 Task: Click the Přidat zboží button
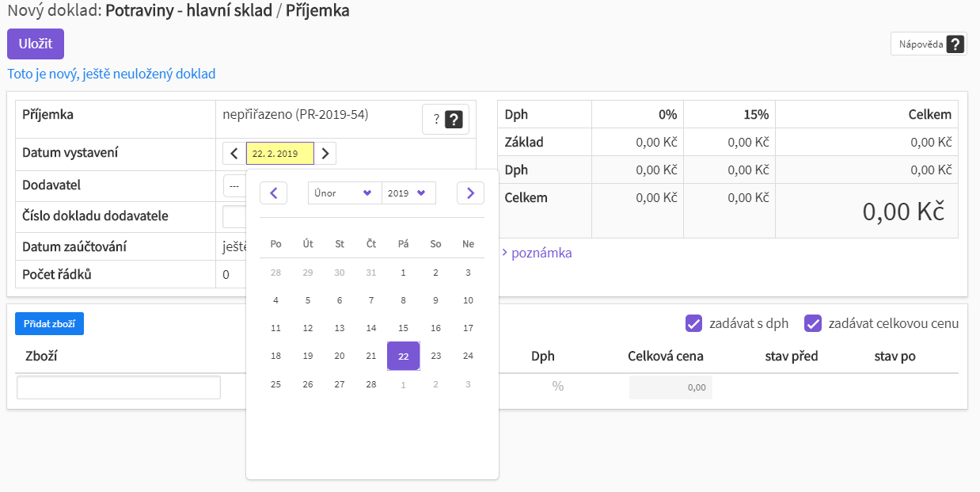pyautogui.click(x=49, y=323)
